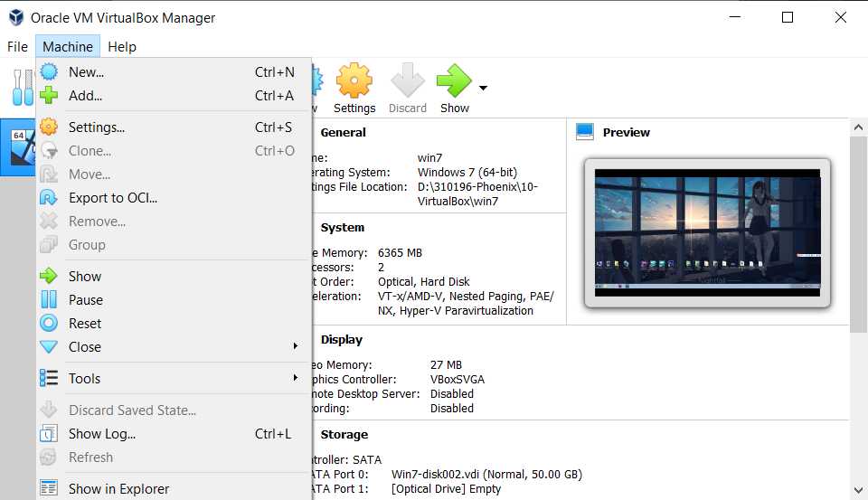Click the Pause icon in the menu

tap(49, 299)
